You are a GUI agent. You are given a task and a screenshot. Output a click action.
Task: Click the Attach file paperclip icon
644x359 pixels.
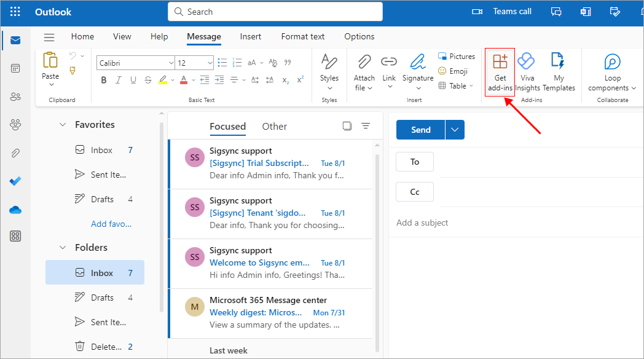(364, 61)
